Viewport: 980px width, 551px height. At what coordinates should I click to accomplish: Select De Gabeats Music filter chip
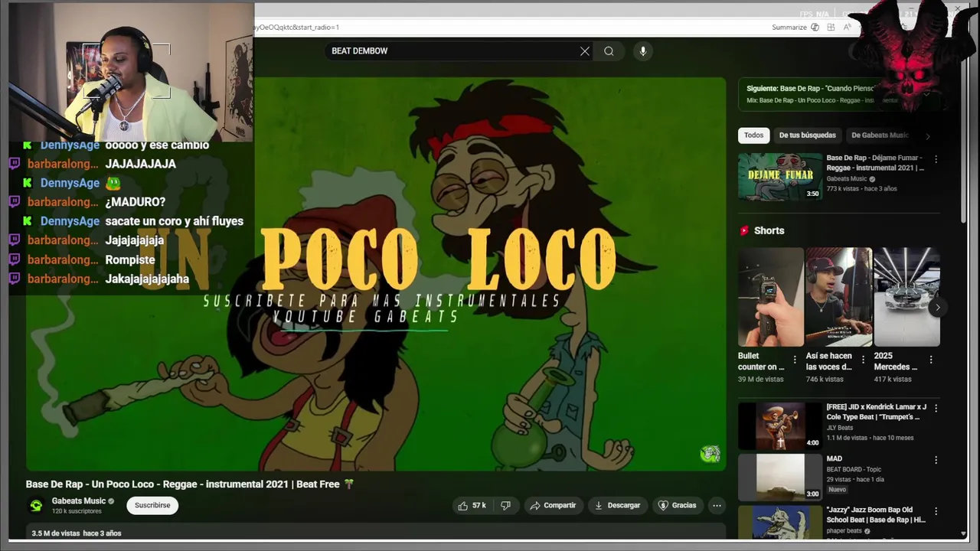click(880, 135)
